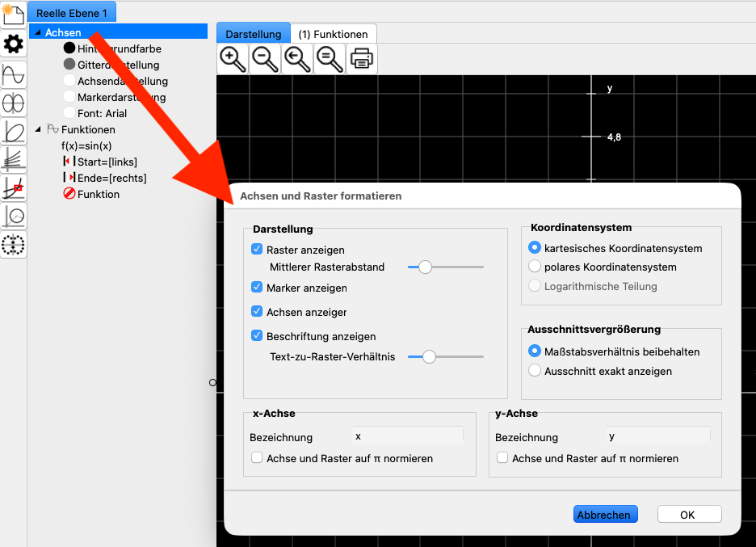756x547 pixels.
Task: Click the zoom in magnifier icon
Action: click(233, 59)
